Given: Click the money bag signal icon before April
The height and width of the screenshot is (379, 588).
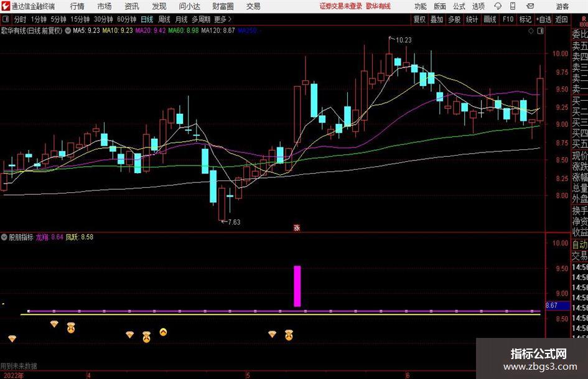Looking at the screenshot, I should 71,327.
